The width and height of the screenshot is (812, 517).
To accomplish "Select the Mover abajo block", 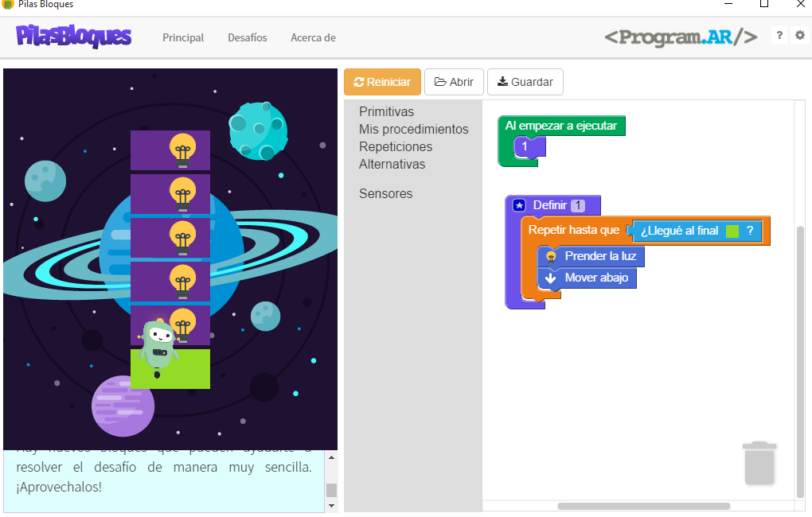I will click(x=587, y=278).
